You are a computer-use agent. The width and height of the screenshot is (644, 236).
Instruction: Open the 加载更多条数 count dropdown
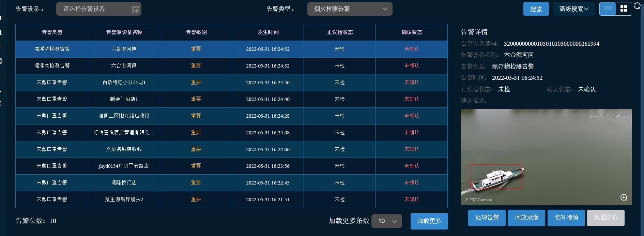(386, 221)
